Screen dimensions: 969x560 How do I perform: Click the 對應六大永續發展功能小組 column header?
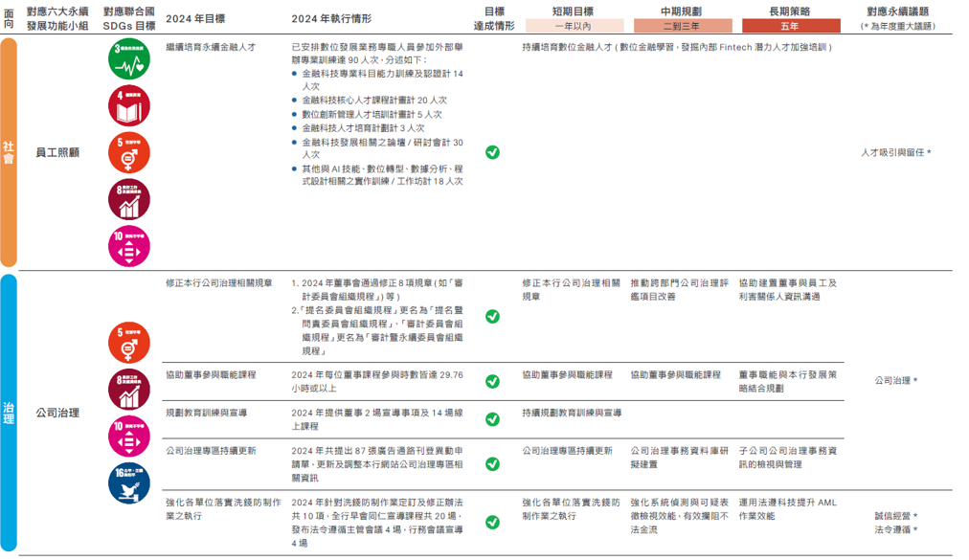[57, 18]
